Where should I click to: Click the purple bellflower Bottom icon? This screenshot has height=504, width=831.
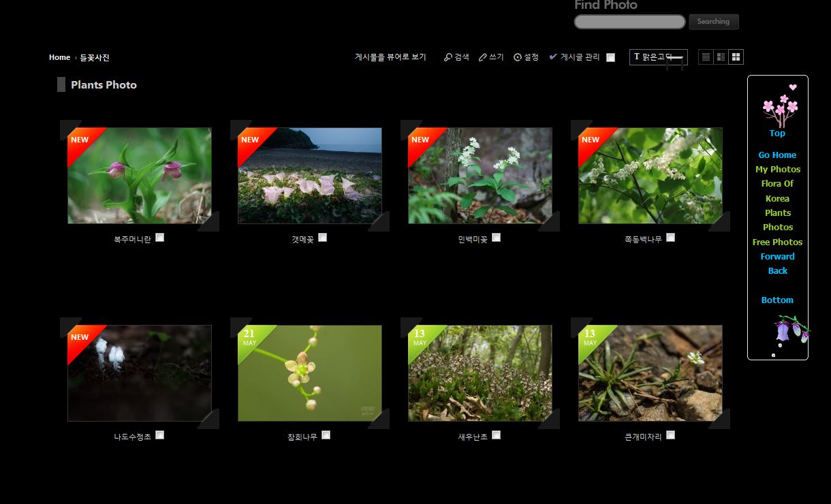(x=791, y=330)
